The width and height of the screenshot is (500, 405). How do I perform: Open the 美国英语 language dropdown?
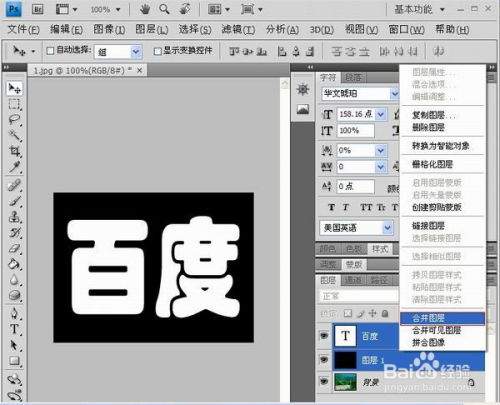pos(387,228)
